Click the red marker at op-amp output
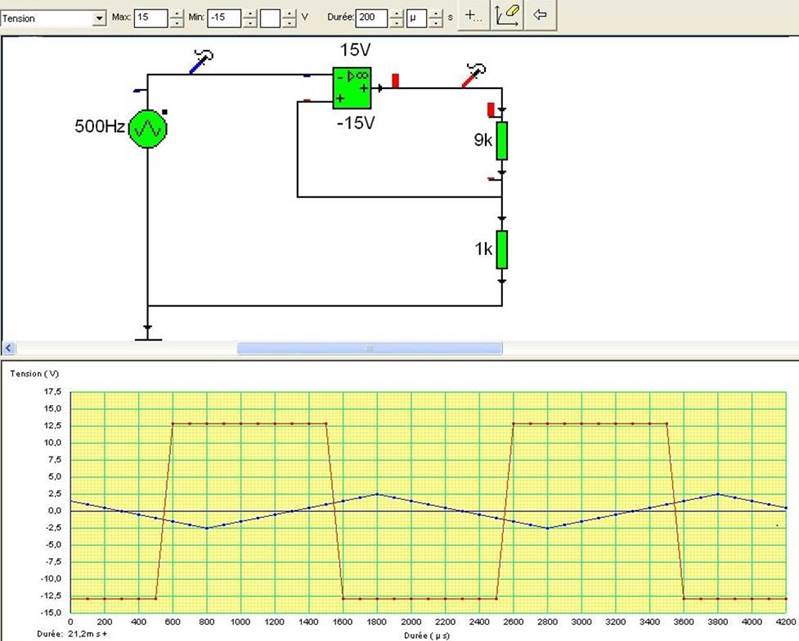The image size is (799, 641). click(x=395, y=81)
